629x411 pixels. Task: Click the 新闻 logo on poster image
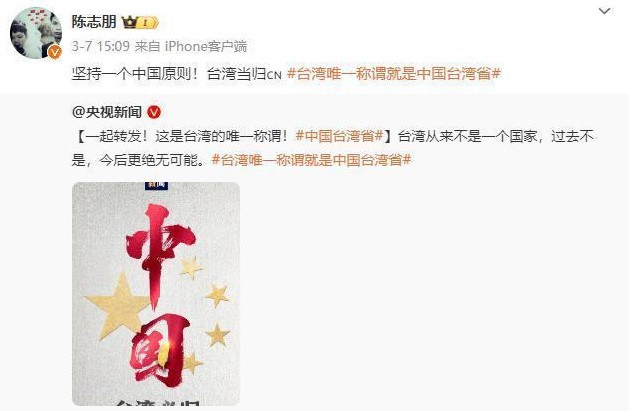[x=156, y=185]
